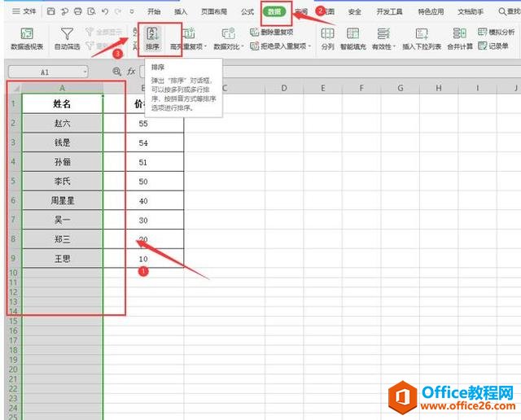521x420 pixels.
Task: Click the save icon in quick toolbar
Action: [50, 11]
